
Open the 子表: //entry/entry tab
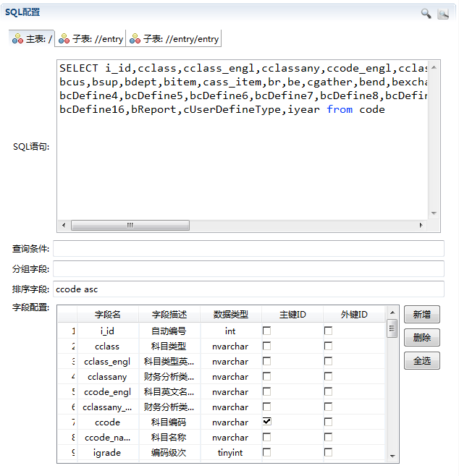tap(174, 39)
